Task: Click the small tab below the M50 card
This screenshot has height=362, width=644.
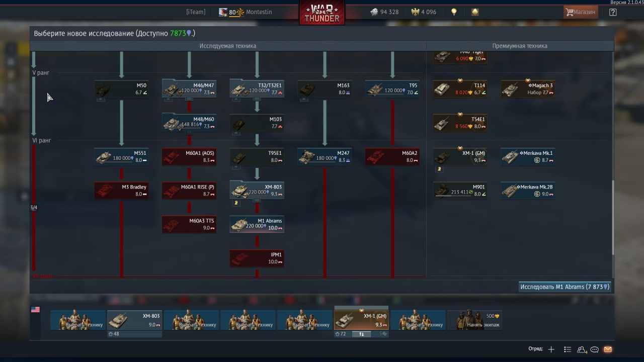Action: pos(101,100)
